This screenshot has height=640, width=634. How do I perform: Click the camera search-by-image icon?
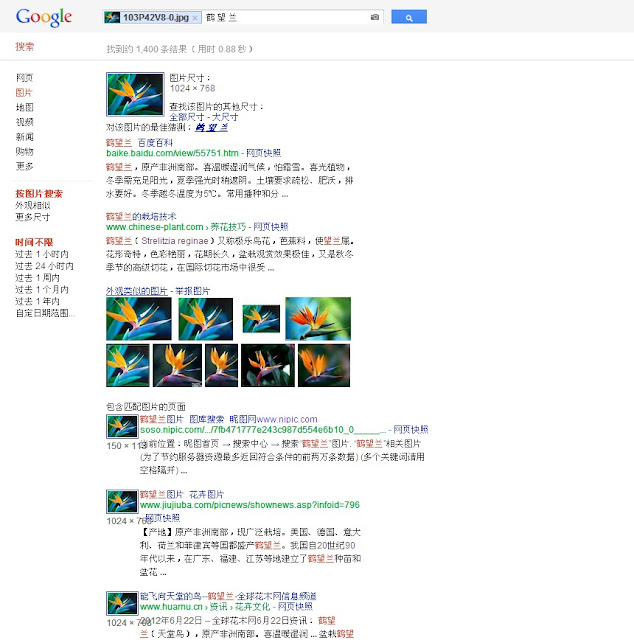pos(375,17)
